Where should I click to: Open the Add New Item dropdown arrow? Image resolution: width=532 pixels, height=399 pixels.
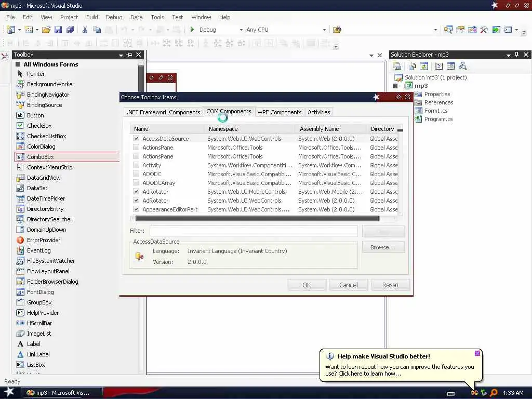click(37, 30)
